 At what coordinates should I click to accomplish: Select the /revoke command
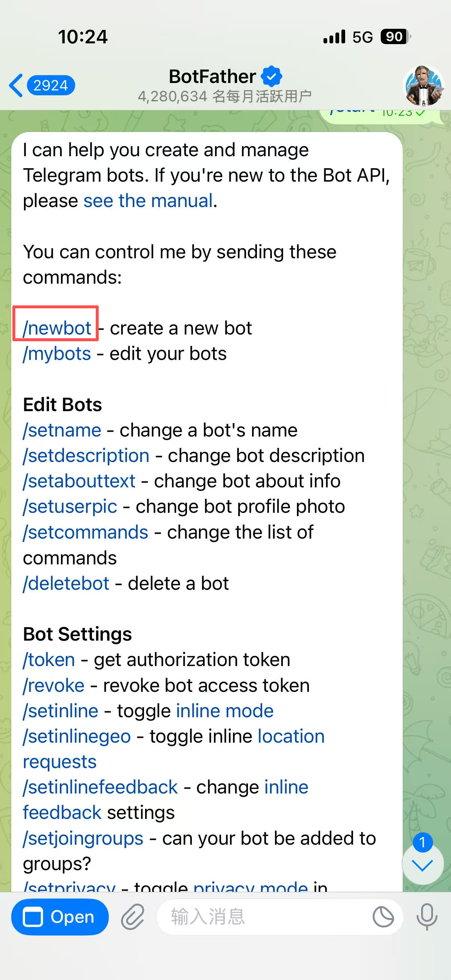(53, 685)
